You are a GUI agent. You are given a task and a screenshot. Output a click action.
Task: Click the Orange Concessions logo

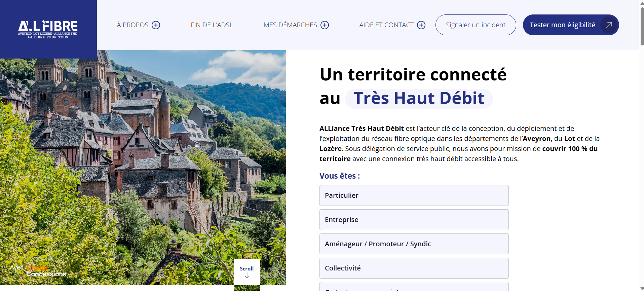click(x=38, y=271)
